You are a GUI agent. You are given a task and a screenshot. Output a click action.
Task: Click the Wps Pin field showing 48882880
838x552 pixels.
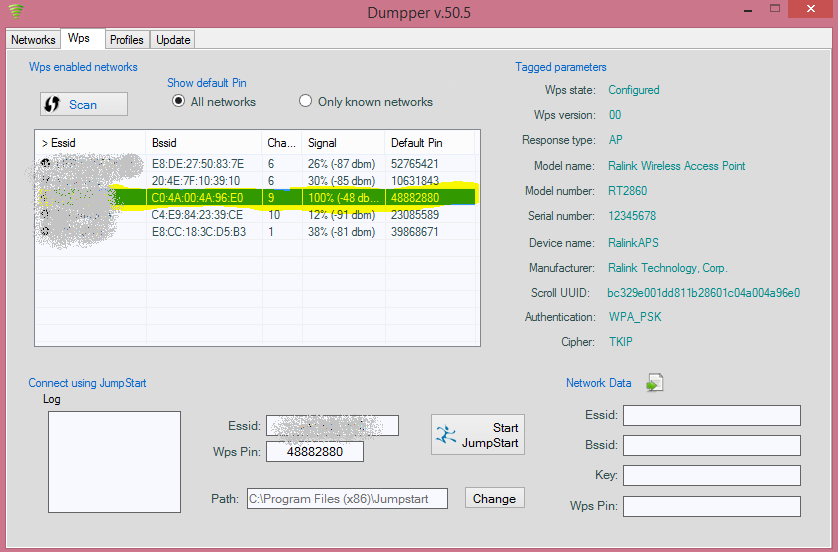315,452
